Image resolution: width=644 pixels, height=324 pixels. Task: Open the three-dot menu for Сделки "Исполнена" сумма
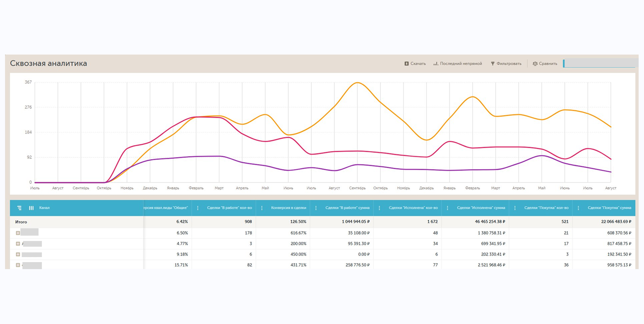(x=447, y=208)
